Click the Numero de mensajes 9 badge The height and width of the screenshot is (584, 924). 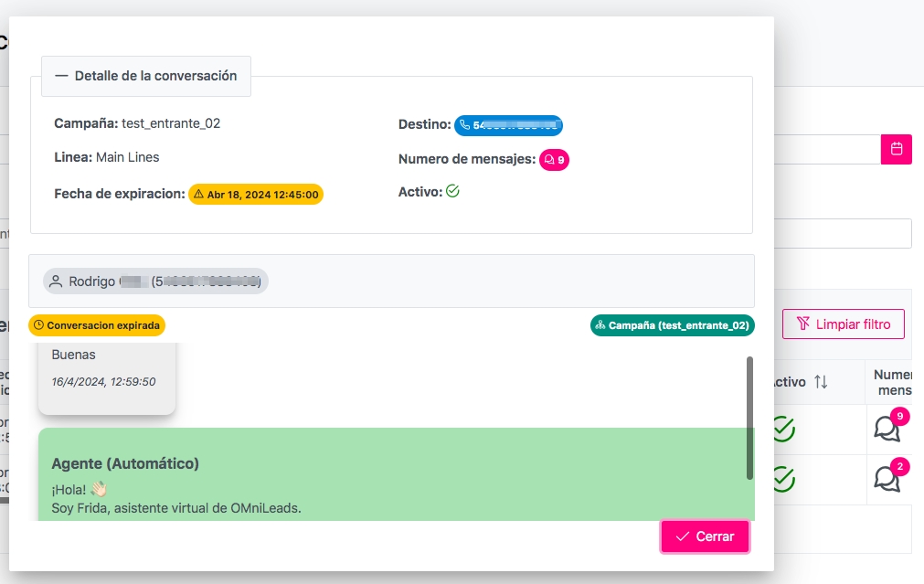[x=554, y=160]
